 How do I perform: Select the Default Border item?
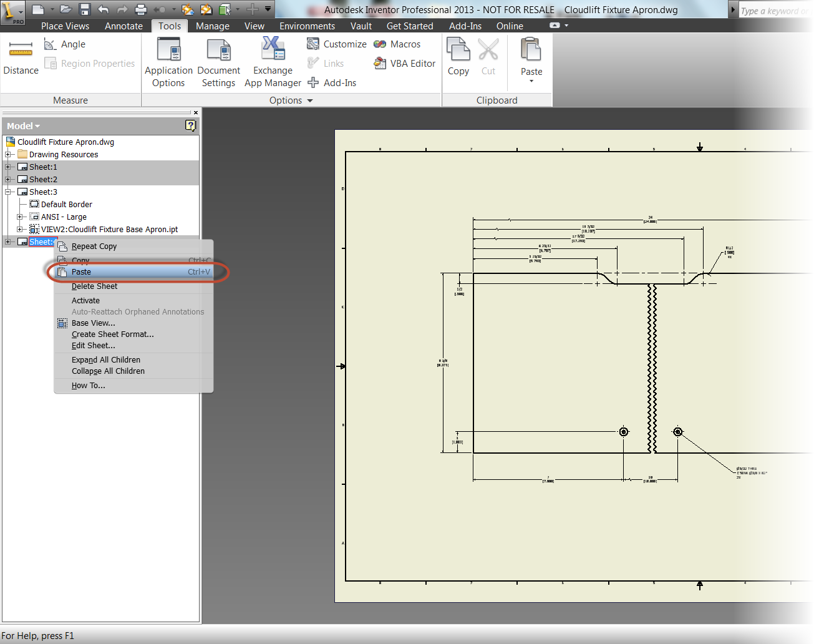66,205
